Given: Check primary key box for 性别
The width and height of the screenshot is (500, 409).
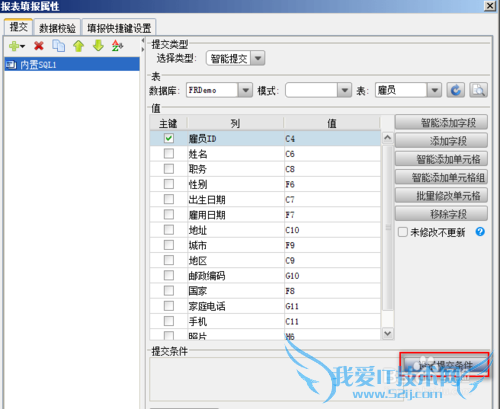Looking at the screenshot, I should tap(169, 184).
